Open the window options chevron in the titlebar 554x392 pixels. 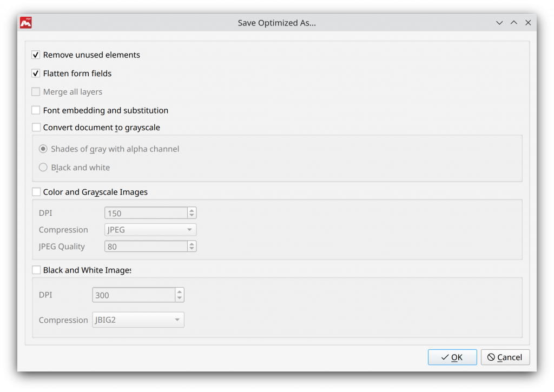499,23
